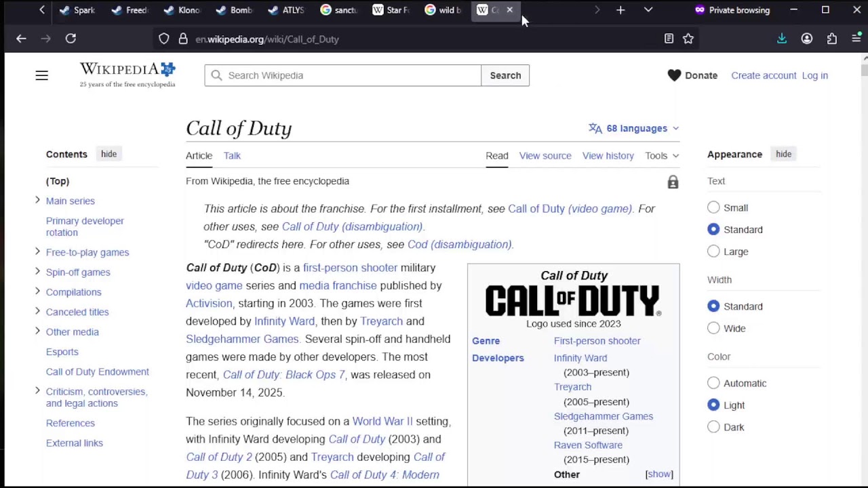This screenshot has height=488, width=868.
Task: Select the Article tab
Action: pos(199,155)
